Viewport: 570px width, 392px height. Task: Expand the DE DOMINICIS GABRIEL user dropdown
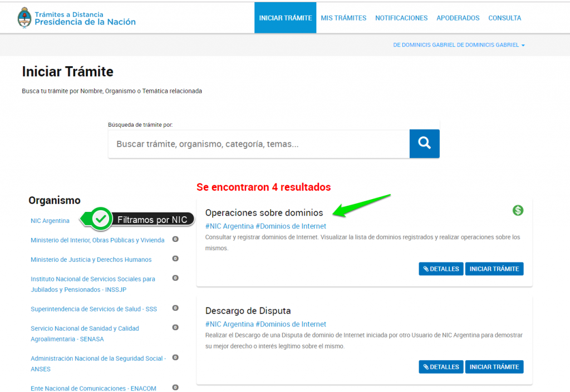pos(459,45)
